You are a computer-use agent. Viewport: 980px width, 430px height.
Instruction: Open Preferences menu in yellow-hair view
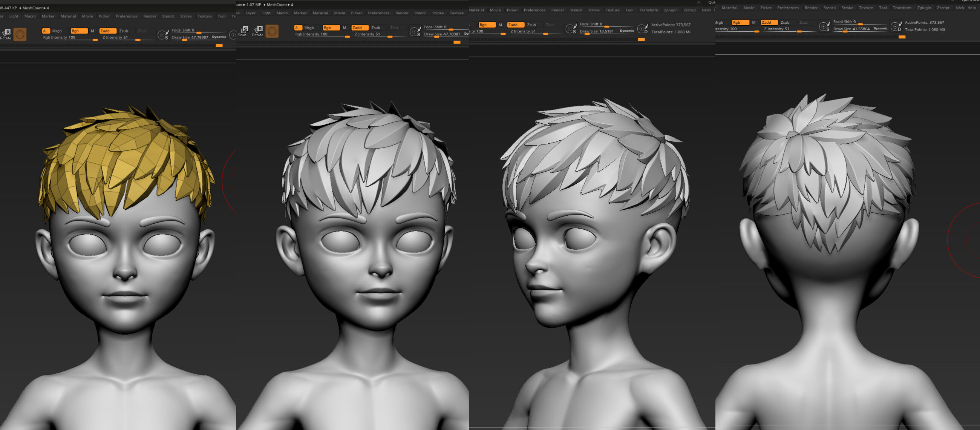(127, 16)
